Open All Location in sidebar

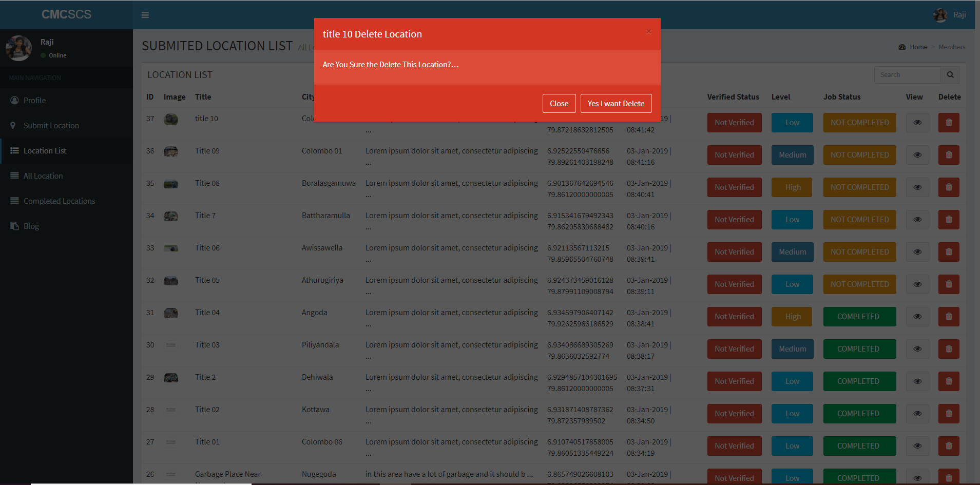pos(66,176)
